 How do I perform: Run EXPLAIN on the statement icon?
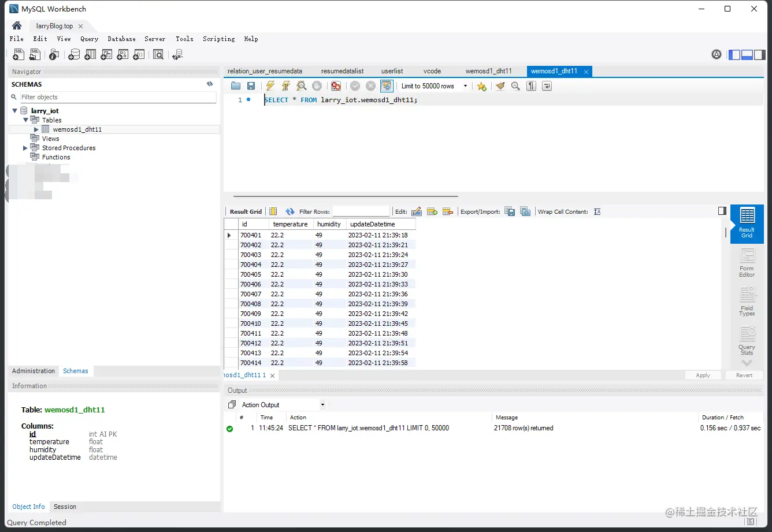(x=301, y=86)
